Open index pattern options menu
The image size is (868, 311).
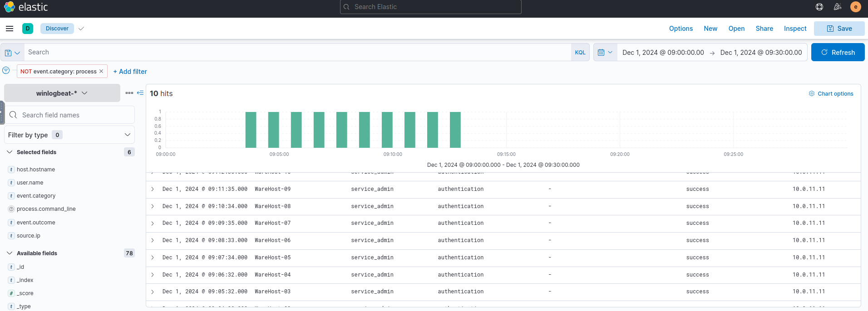(x=129, y=93)
